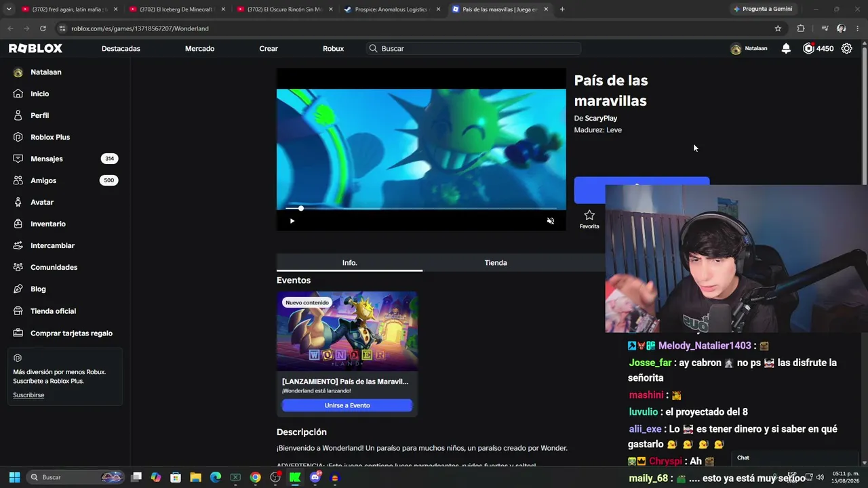Image resolution: width=868 pixels, height=488 pixels.
Task: Open Robux in the Roblox top menu
Action: (x=333, y=49)
